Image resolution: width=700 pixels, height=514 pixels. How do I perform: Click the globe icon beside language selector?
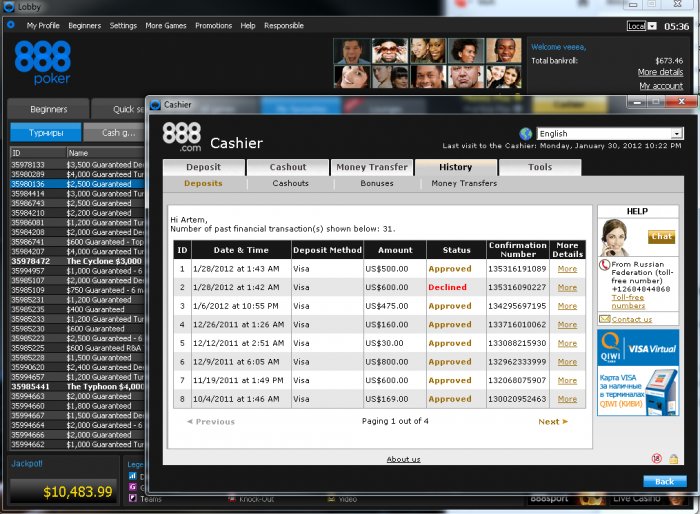(x=526, y=134)
